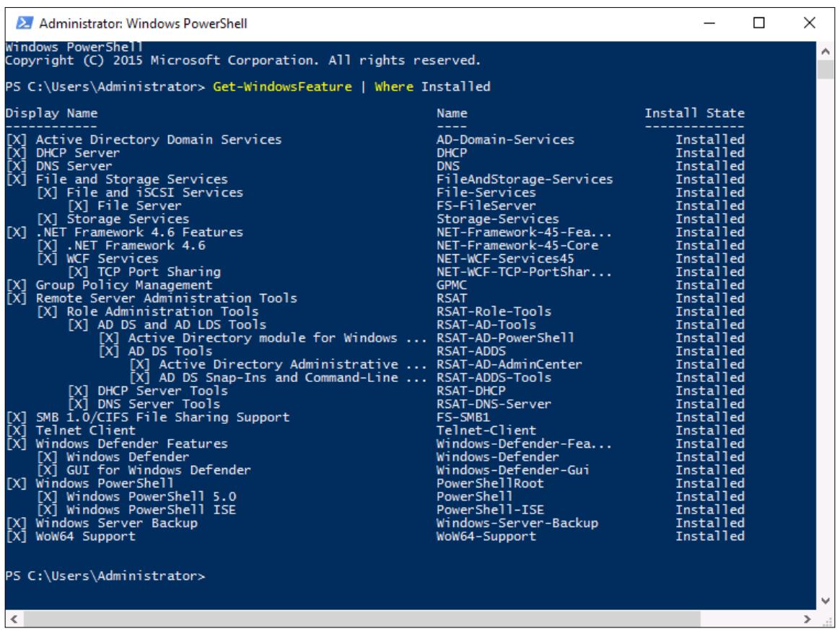Click the 'NET-WCF-Services45' name value

[x=505, y=259]
